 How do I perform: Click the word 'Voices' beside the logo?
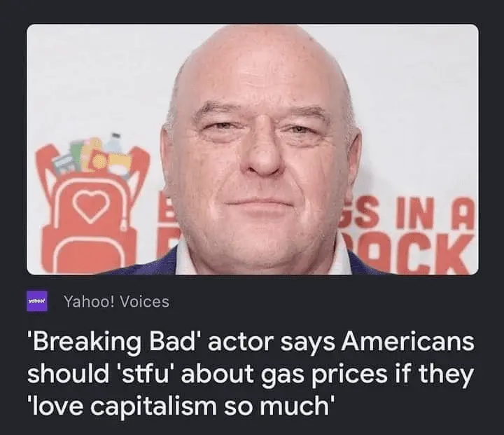point(144,302)
